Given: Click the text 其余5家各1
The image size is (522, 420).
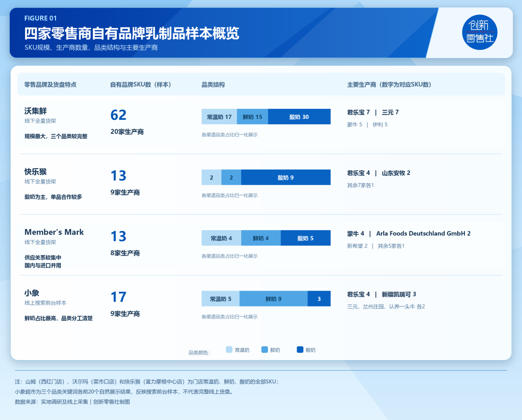Looking at the screenshot, I should 391,246.
